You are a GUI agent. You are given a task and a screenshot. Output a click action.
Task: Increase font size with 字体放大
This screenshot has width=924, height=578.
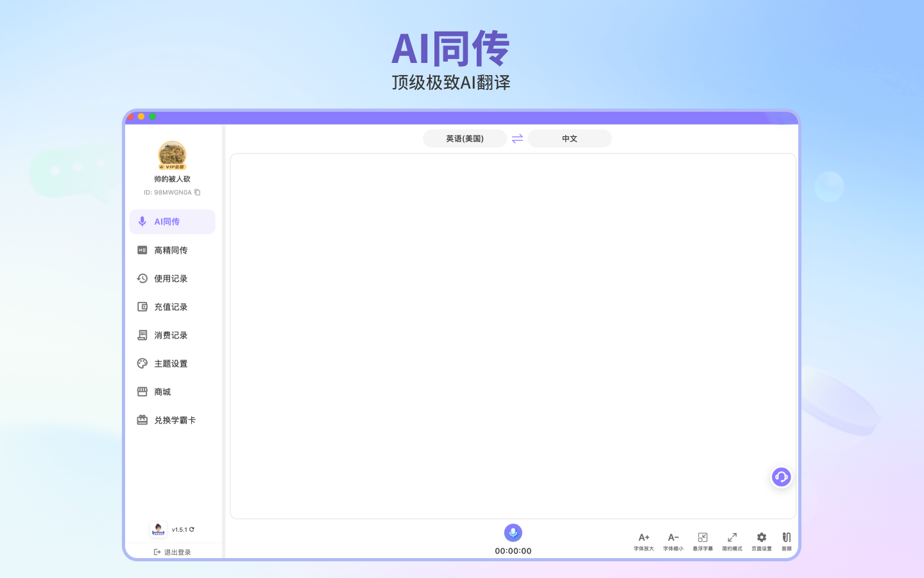click(644, 541)
